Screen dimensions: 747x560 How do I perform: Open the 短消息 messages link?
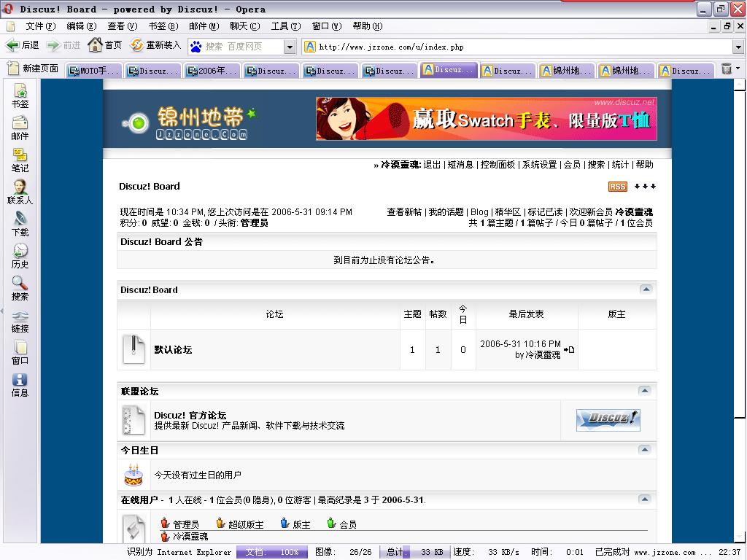460,165
